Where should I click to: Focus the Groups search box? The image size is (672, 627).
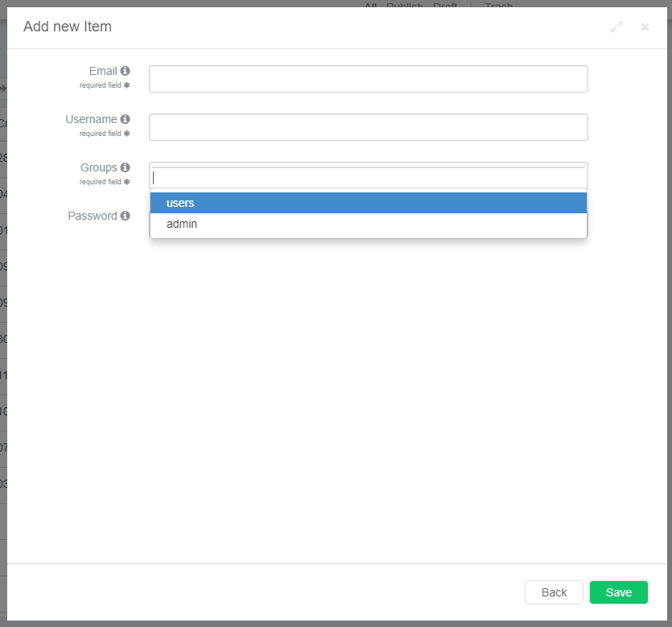point(368,178)
